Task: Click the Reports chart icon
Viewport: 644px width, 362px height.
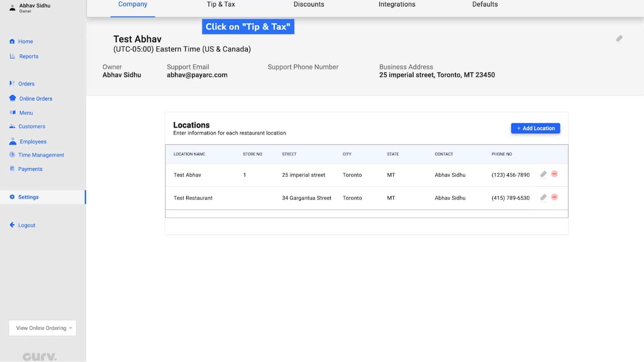Action: click(12, 56)
